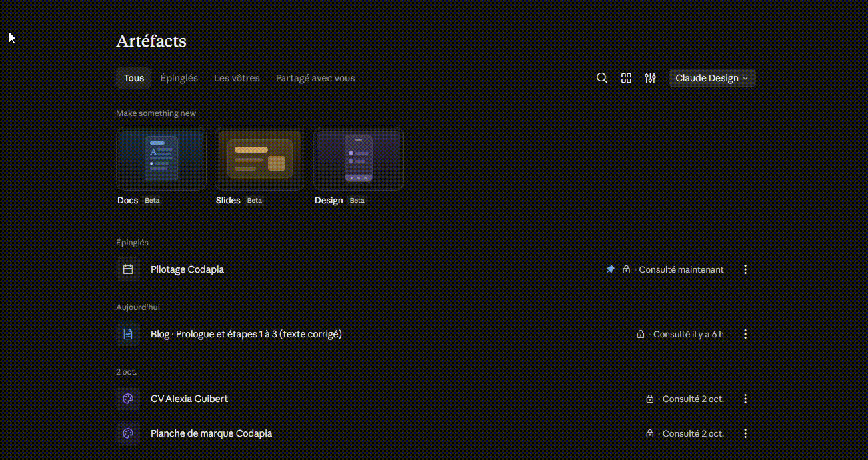The width and height of the screenshot is (868, 460).
Task: Click the calendar icon for Pilotage Codapia
Action: coord(128,269)
